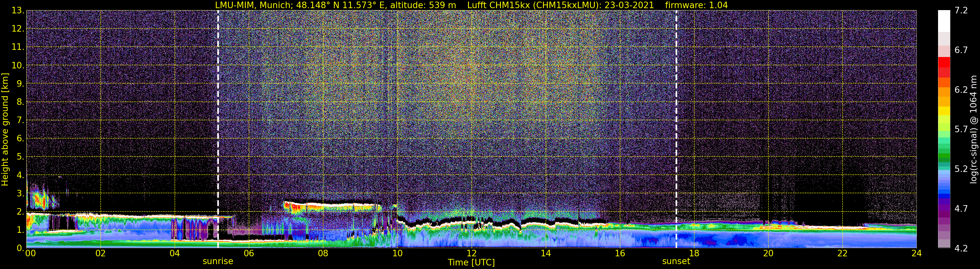This screenshot has width=980, height=269.
Task: Click the '20' time axis tick label
Action: click(768, 253)
